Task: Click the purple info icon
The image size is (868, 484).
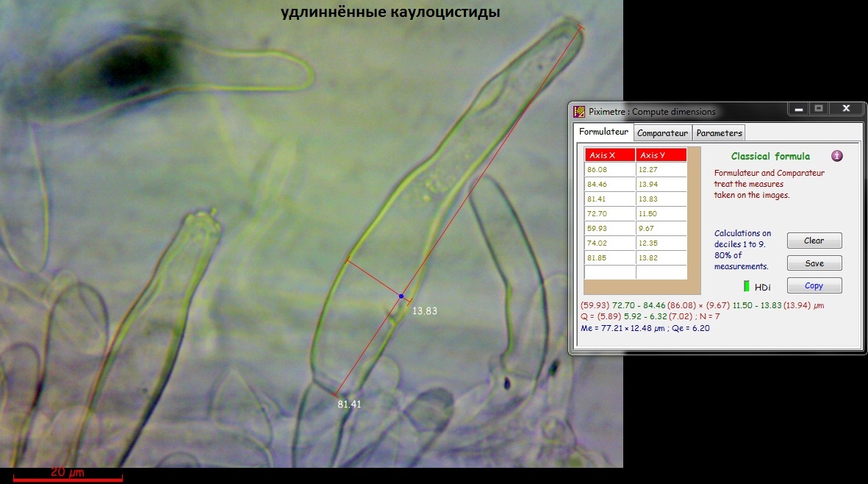Action: click(x=836, y=156)
